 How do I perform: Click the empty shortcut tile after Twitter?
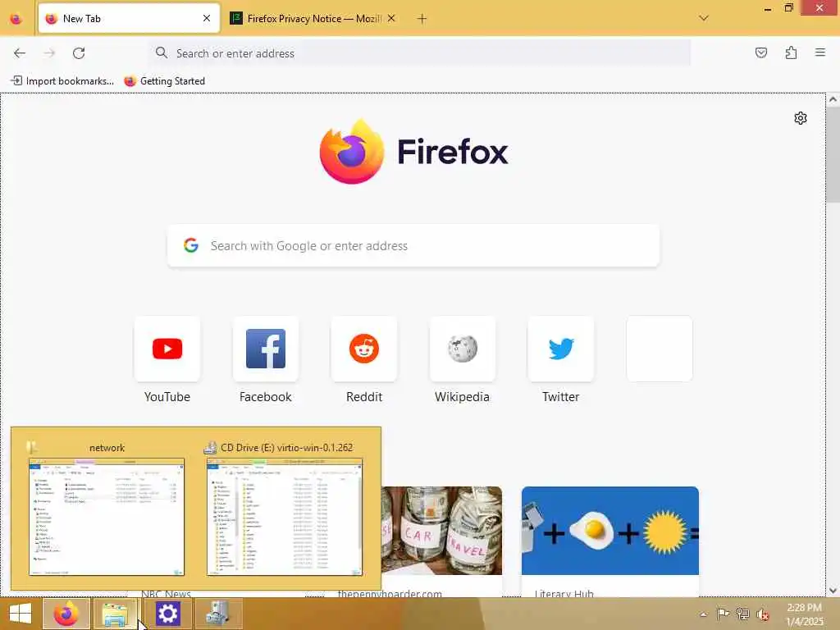(660, 349)
